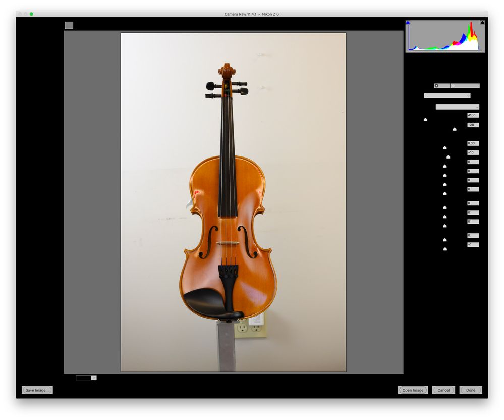Toggle the highlight clipping warning on the histogram
This screenshot has width=504, height=420.
pyautogui.click(x=482, y=23)
